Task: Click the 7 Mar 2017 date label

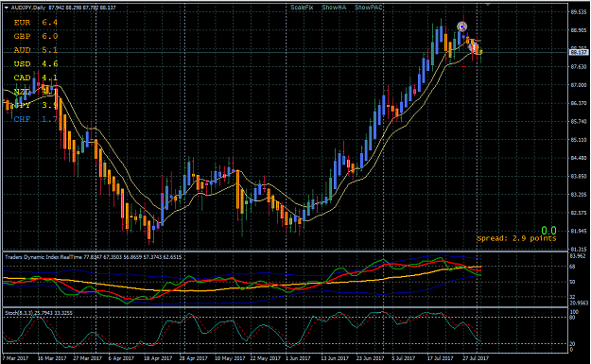Action: [15, 358]
